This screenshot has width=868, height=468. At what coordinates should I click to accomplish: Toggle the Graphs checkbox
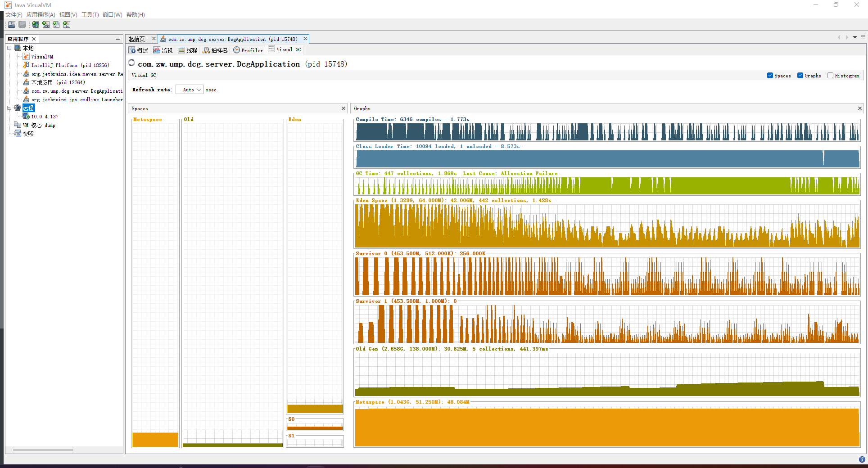(800, 76)
